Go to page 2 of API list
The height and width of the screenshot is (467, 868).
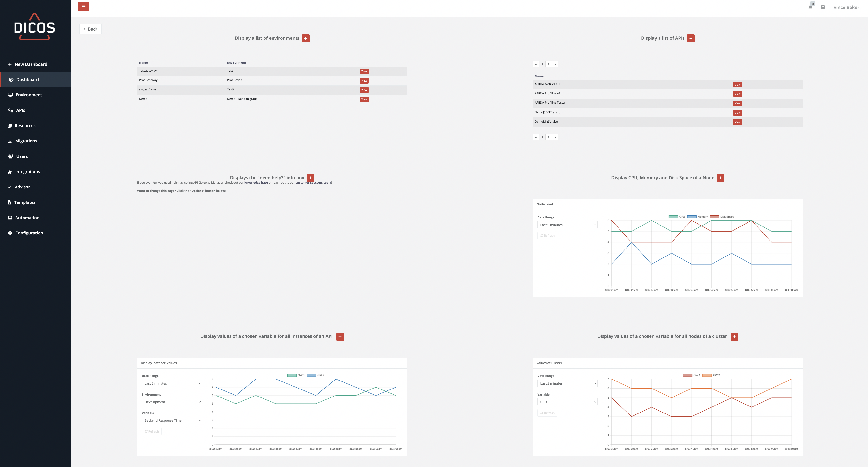pos(549,64)
